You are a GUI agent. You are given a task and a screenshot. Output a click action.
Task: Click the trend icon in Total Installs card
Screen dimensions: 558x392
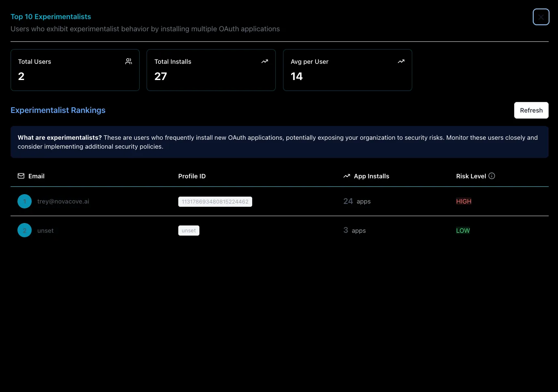(265, 61)
